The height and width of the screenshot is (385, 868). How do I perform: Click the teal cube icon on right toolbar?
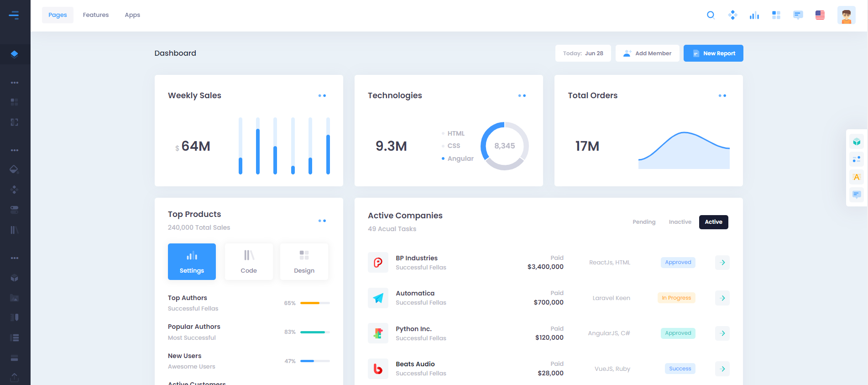[857, 142]
